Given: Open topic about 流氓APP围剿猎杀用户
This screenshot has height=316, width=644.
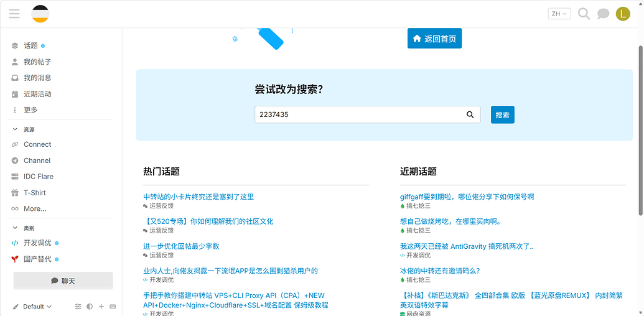Looking at the screenshot, I should tap(230, 271).
